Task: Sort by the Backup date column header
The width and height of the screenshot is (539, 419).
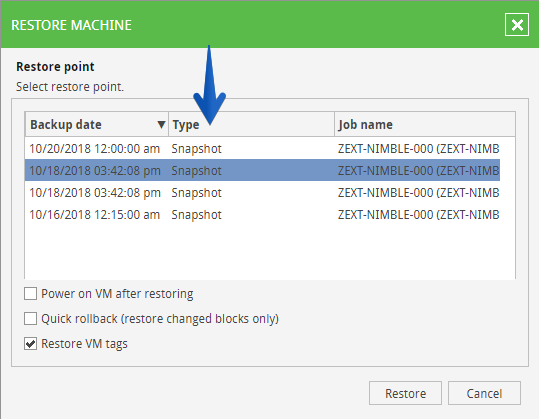Action: pyautogui.click(x=97, y=124)
